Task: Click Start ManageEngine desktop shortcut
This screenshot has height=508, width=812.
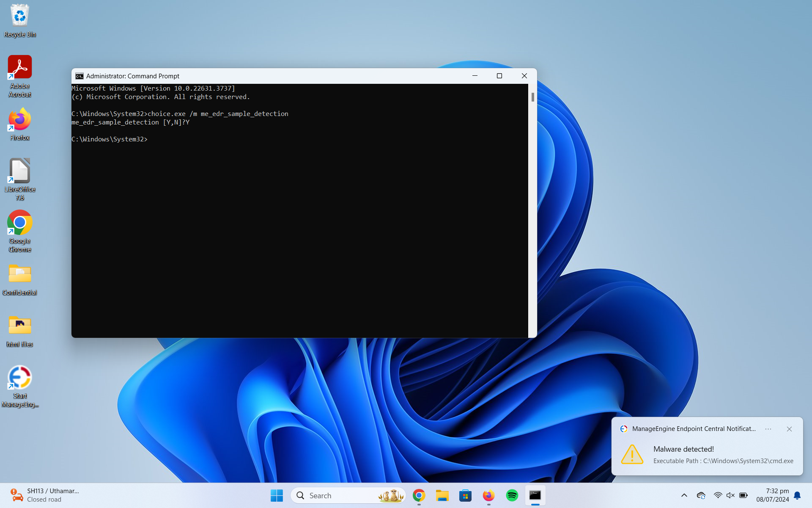Action: coord(19,378)
